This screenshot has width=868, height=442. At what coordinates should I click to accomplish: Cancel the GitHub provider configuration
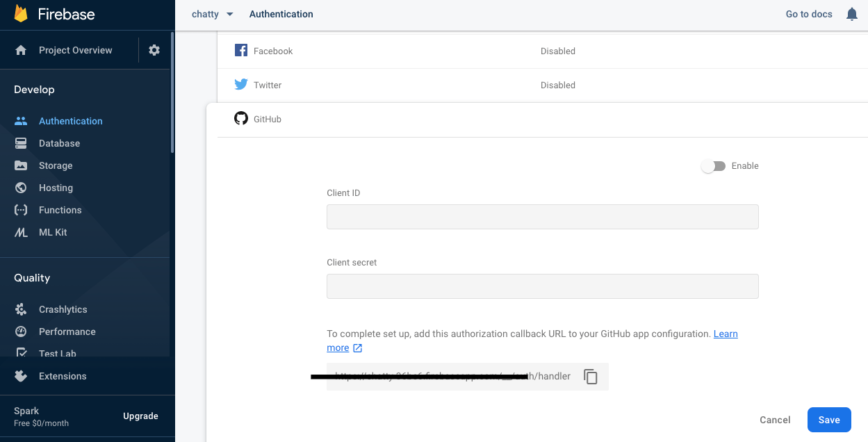click(x=775, y=420)
